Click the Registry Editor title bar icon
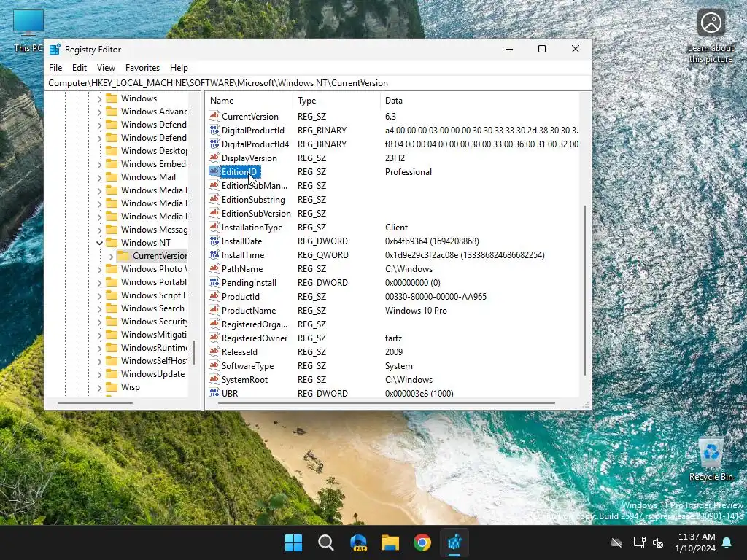Viewport: 747px width, 560px height. pyautogui.click(x=55, y=50)
